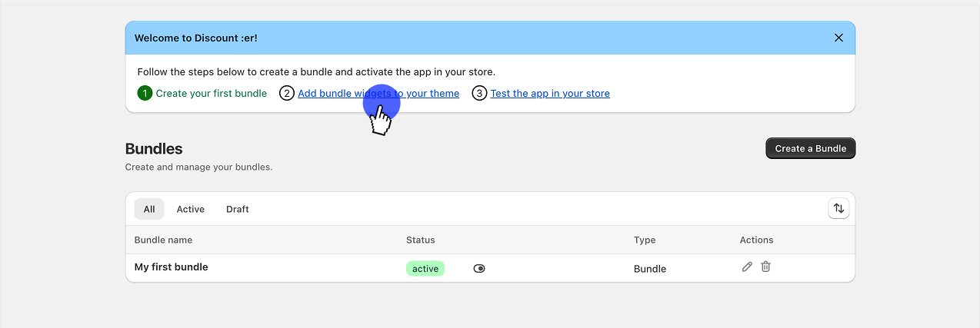The width and height of the screenshot is (980, 328).
Task: Edit My first bundle using pencil icon
Action: (x=747, y=267)
